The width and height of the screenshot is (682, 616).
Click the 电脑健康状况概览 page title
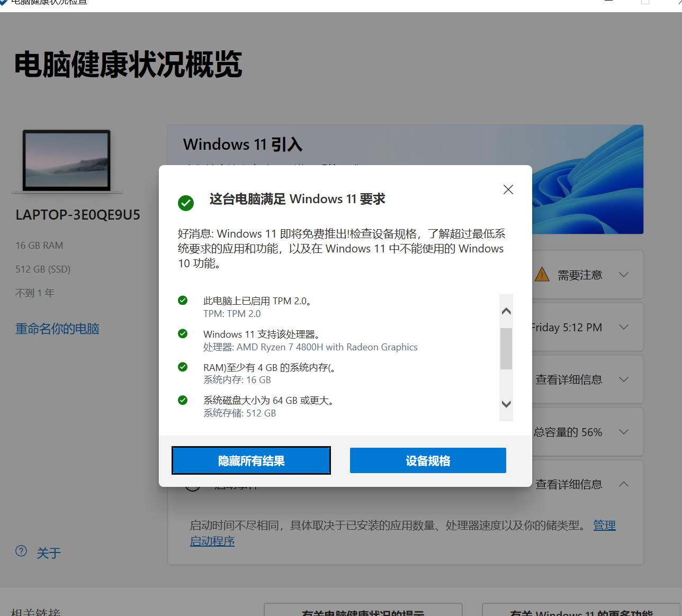pos(129,65)
